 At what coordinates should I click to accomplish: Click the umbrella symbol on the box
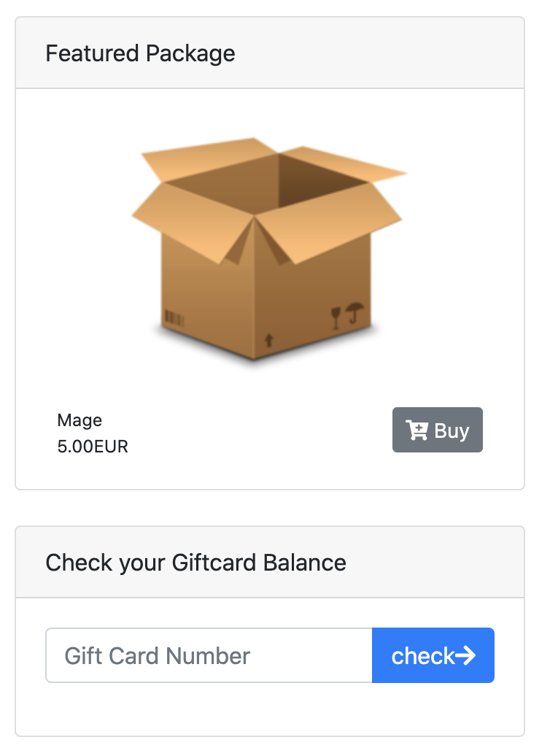(355, 312)
